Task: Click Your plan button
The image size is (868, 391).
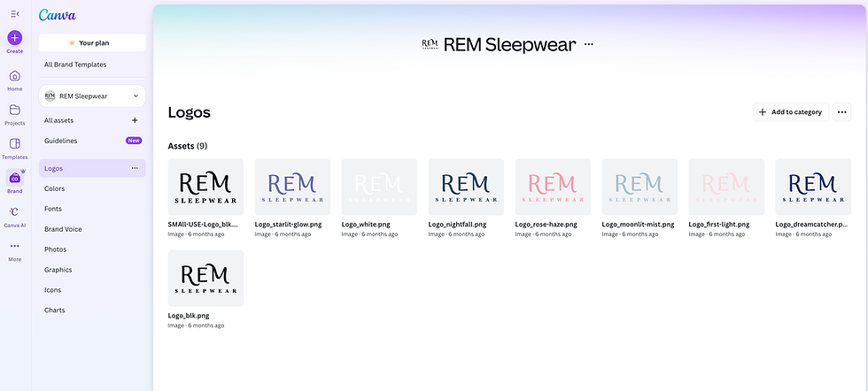Action: pyautogui.click(x=92, y=42)
